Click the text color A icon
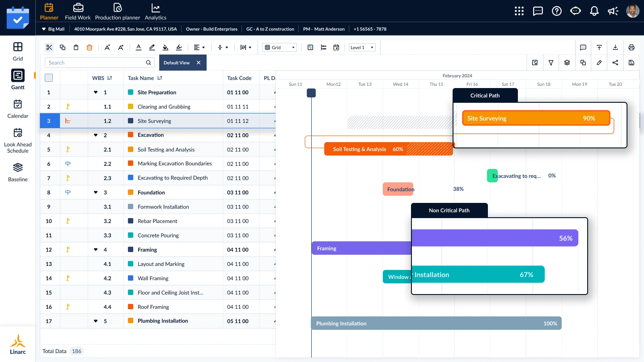 coord(139,47)
